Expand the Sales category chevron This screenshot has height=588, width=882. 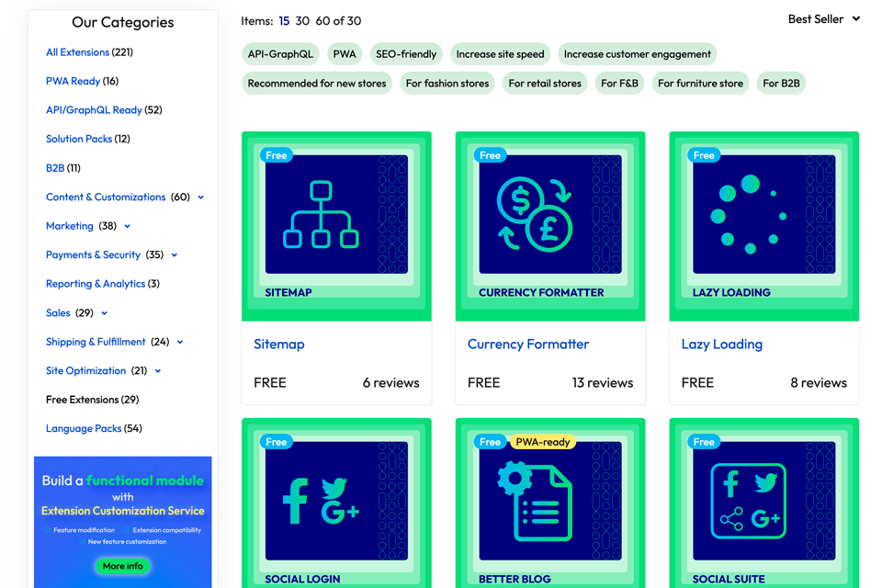click(x=104, y=313)
